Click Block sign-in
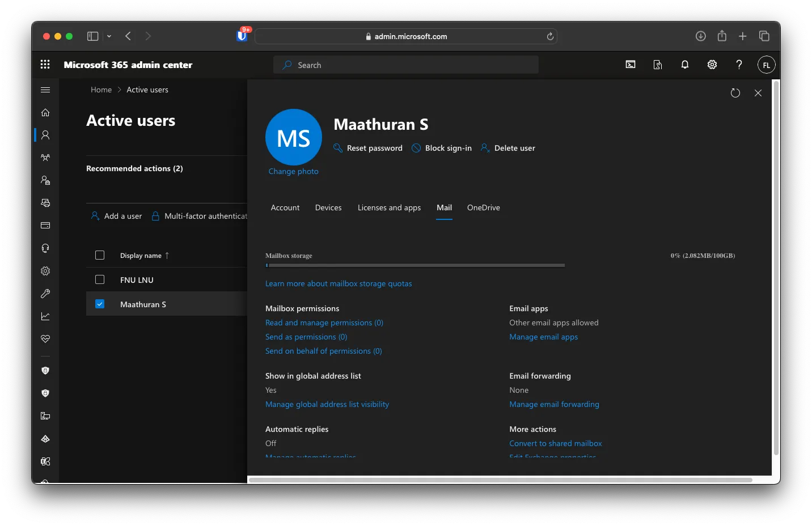The image size is (812, 526). 442,148
